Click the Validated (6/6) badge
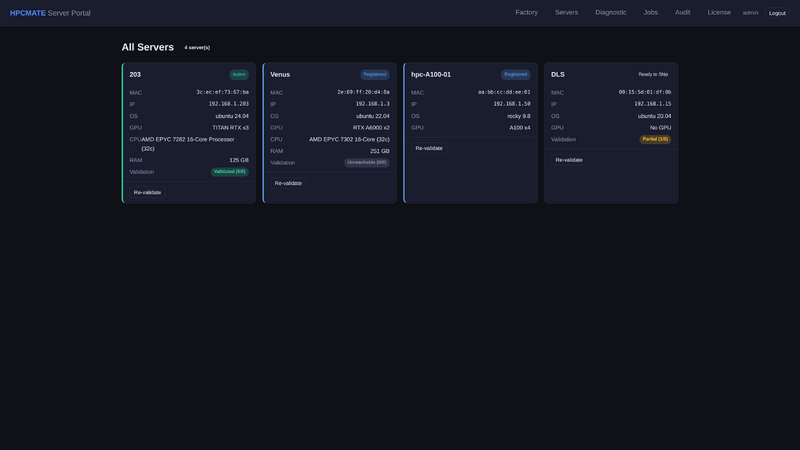Screen dimensions: 800x450 point(230,172)
